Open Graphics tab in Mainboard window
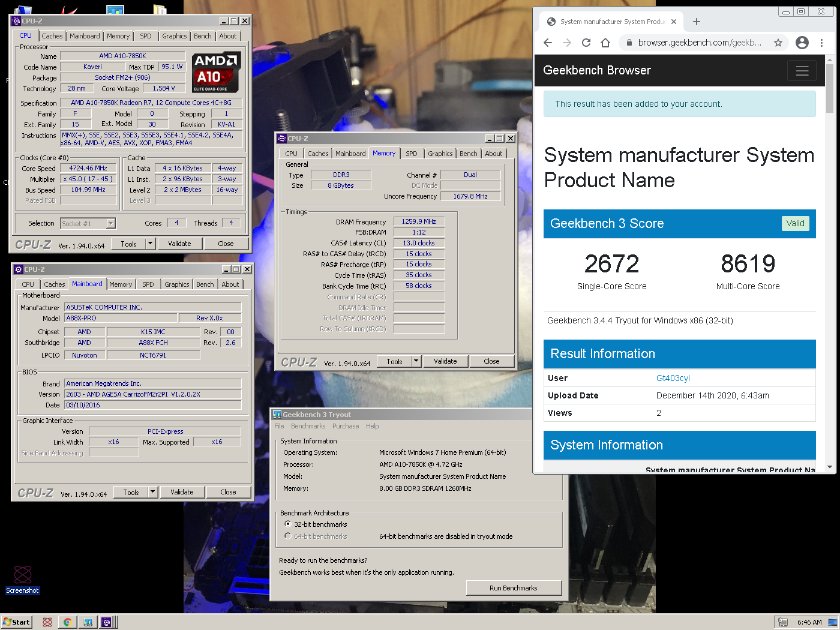 pos(177,284)
